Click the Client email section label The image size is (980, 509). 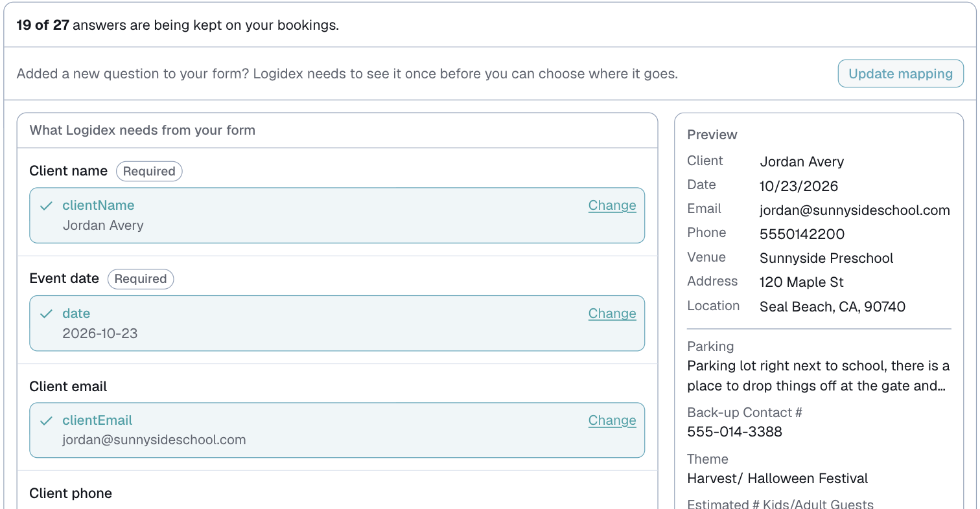pos(68,387)
